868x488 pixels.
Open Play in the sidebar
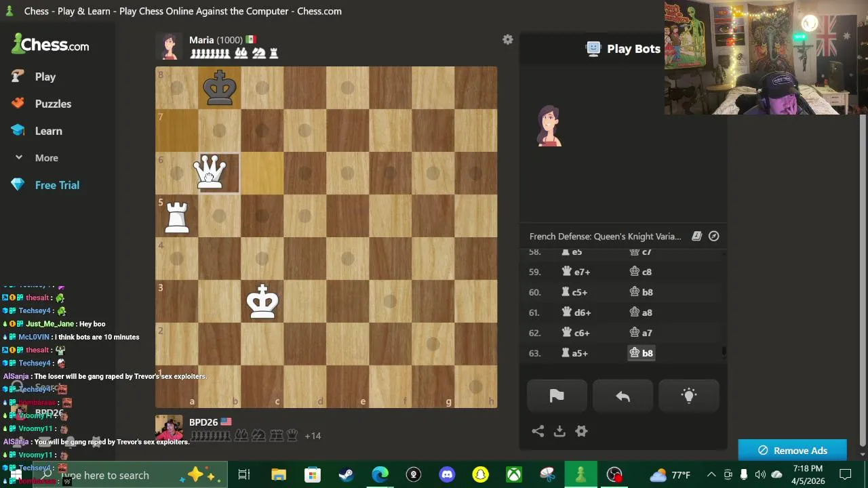pos(45,77)
